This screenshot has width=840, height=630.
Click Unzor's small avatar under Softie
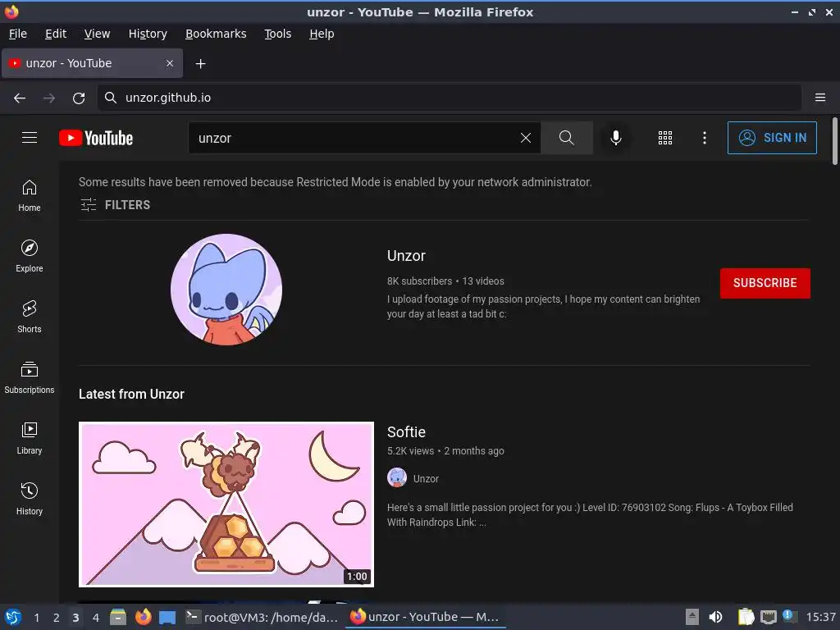click(397, 478)
